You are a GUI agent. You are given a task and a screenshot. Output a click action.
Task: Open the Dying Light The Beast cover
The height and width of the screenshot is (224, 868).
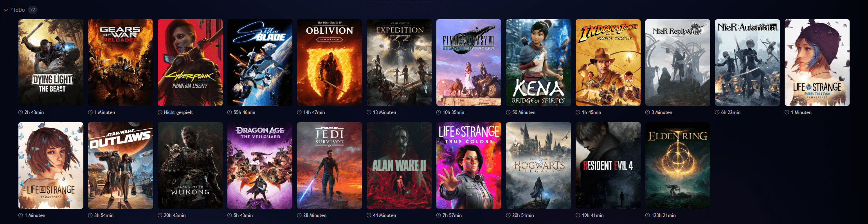pos(51,62)
